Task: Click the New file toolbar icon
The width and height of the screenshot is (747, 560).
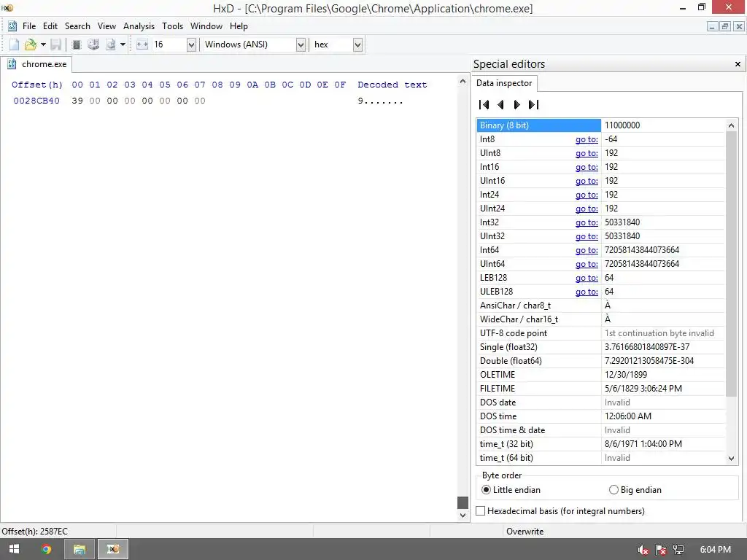Action: (15, 44)
